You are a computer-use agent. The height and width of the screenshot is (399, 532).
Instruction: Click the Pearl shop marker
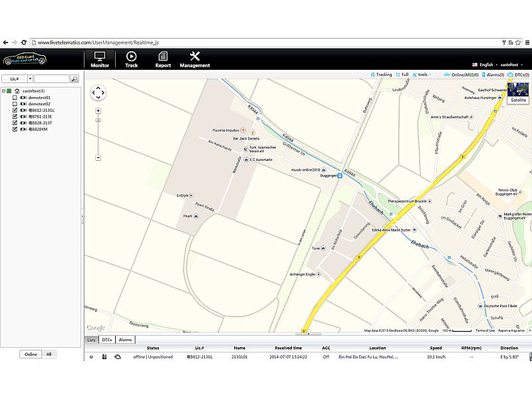coord(196,216)
